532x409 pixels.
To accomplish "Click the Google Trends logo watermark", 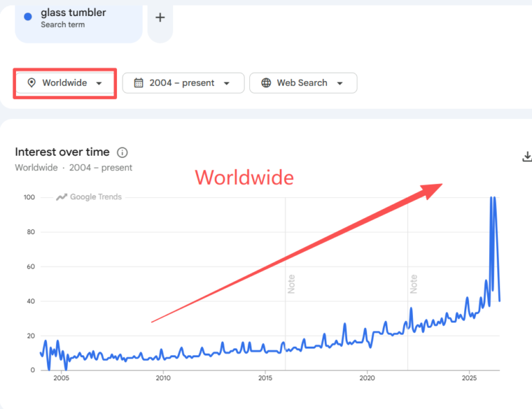I will click(89, 197).
